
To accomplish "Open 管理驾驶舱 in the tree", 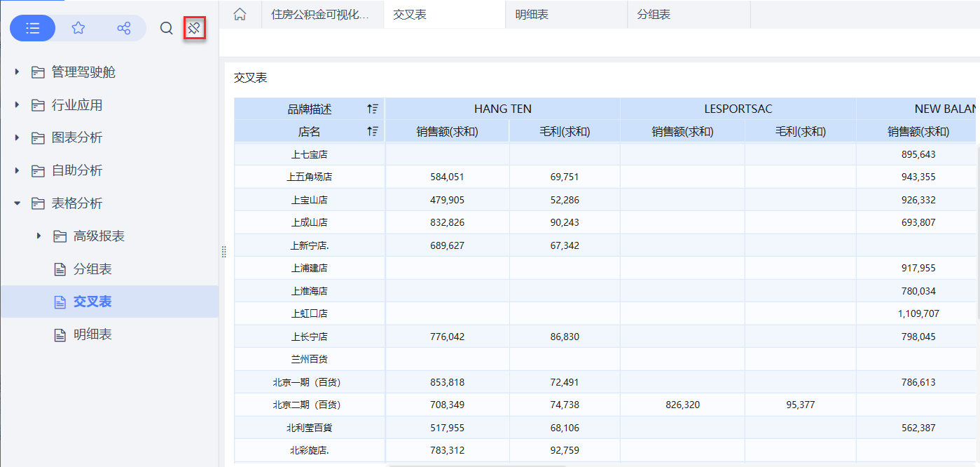I will tap(83, 72).
